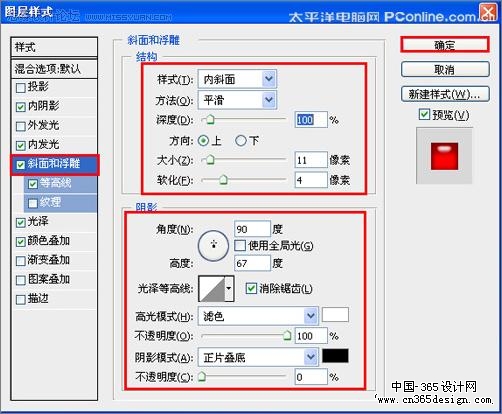This screenshot has width=502, height=414.
Task: Open the 高光模式(H) 滤色 dropdown
Action: pos(258,316)
